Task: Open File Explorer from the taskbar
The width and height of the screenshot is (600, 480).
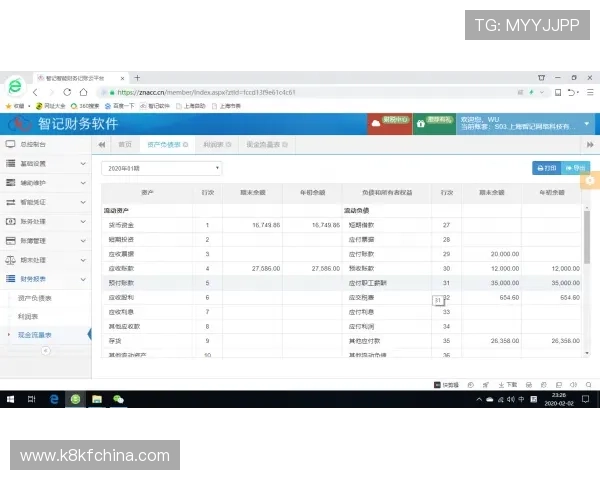Action: pos(97,399)
